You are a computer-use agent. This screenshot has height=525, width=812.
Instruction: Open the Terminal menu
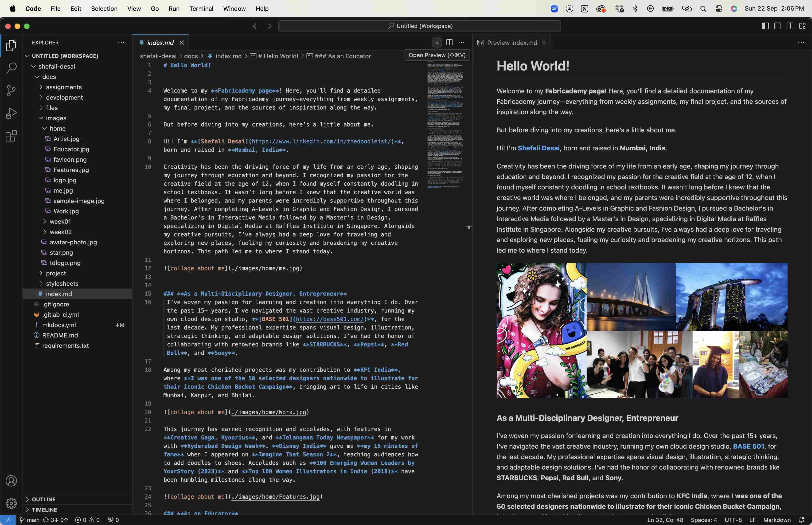201,8
